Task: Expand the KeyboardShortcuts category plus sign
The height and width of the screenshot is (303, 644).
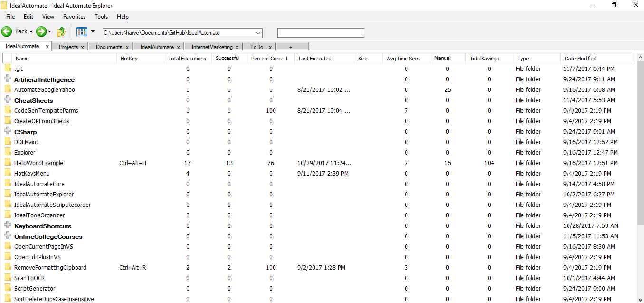Action: [8, 225]
